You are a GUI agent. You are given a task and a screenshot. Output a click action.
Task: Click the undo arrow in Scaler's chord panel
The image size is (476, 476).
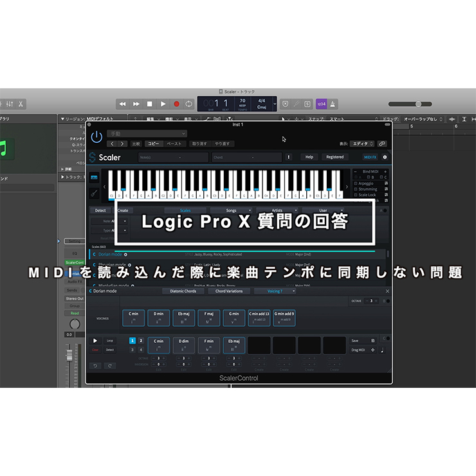[96, 365]
